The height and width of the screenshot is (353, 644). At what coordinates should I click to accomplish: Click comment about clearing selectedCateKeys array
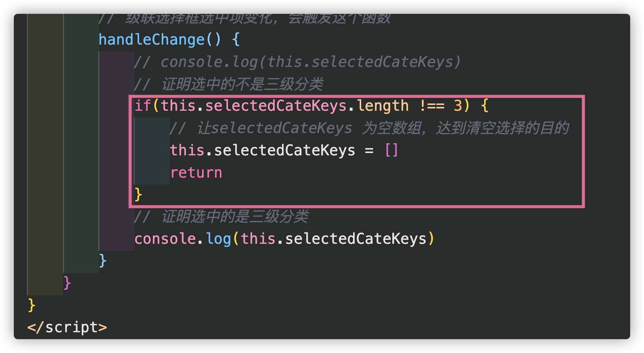click(369, 128)
